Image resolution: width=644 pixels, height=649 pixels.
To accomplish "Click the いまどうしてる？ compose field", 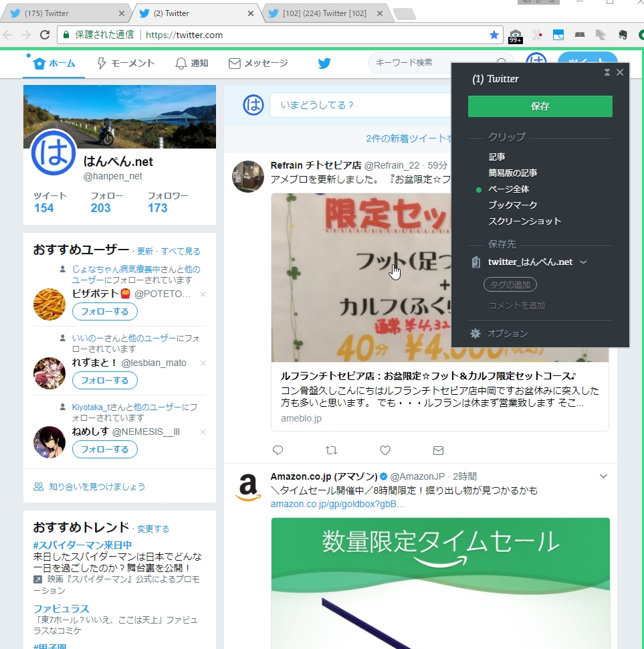I will pyautogui.click(x=360, y=105).
